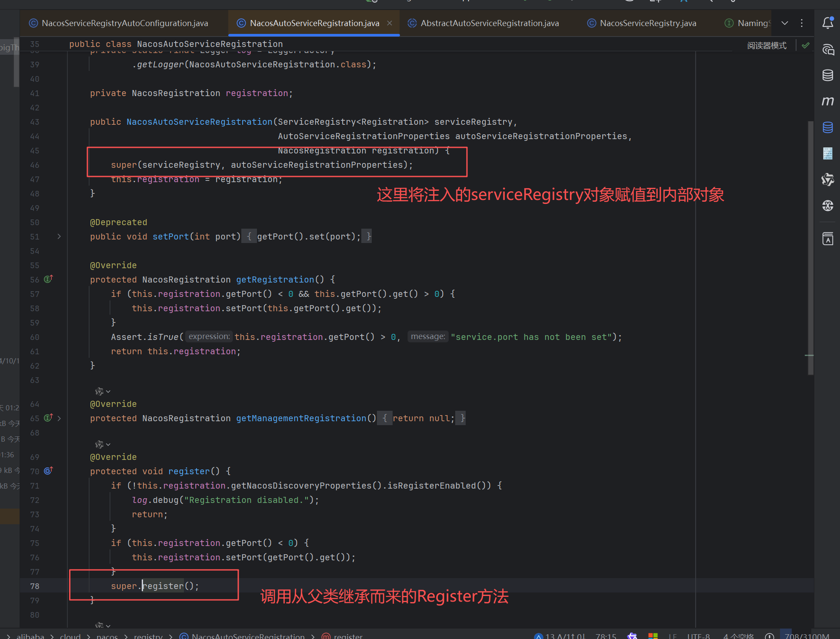The image size is (840, 639).
Task: Open the translation book sidebar icon
Action: (x=827, y=239)
